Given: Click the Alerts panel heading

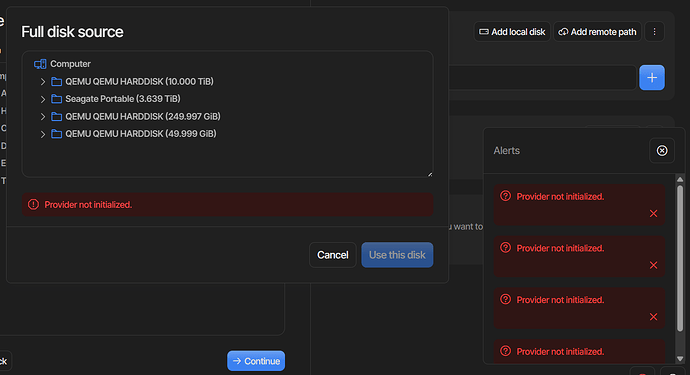Looking at the screenshot, I should [x=506, y=151].
